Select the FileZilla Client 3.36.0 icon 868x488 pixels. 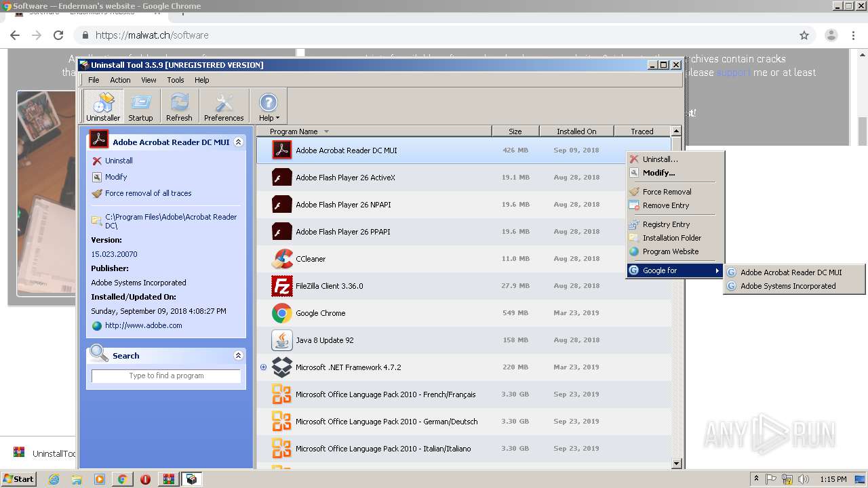[282, 286]
